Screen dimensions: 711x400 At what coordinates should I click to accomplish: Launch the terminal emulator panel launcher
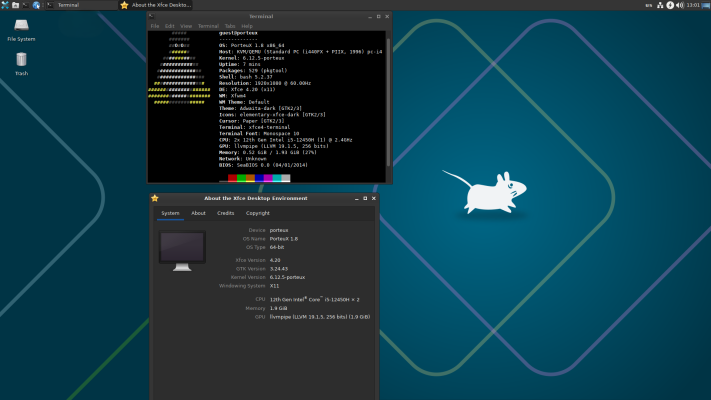[x=25, y=5]
